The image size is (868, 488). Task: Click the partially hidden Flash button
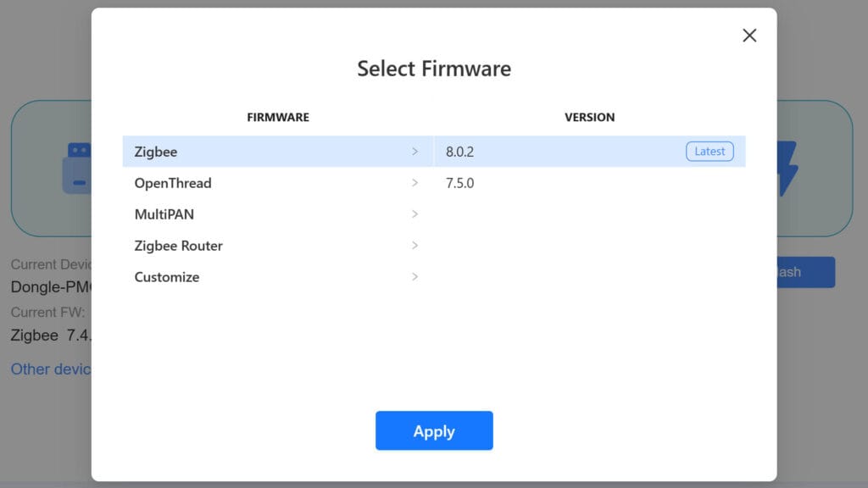click(805, 272)
